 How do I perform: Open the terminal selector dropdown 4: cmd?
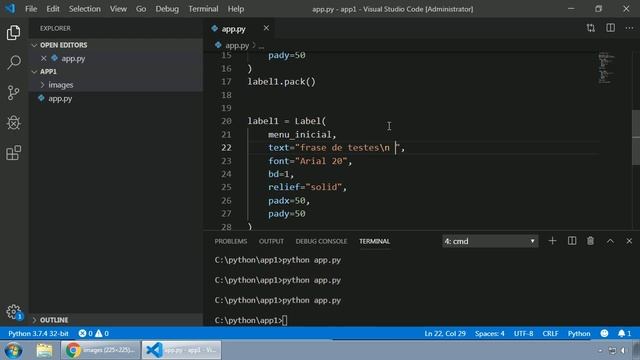490,241
